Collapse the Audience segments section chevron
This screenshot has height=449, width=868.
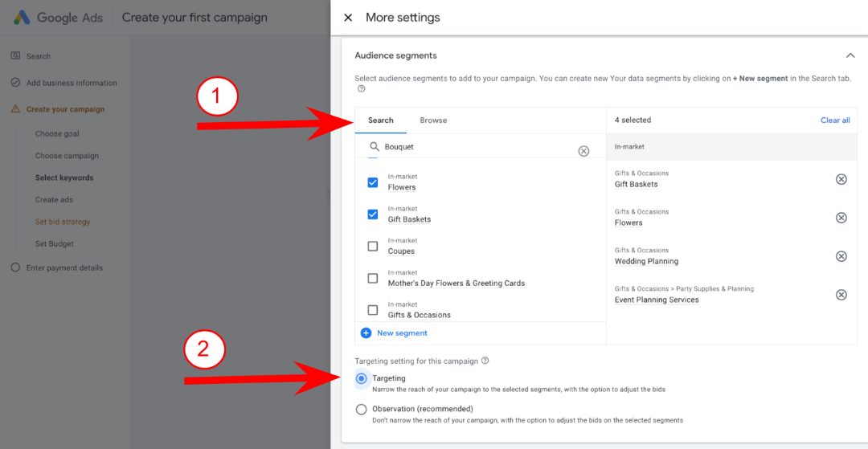click(850, 55)
